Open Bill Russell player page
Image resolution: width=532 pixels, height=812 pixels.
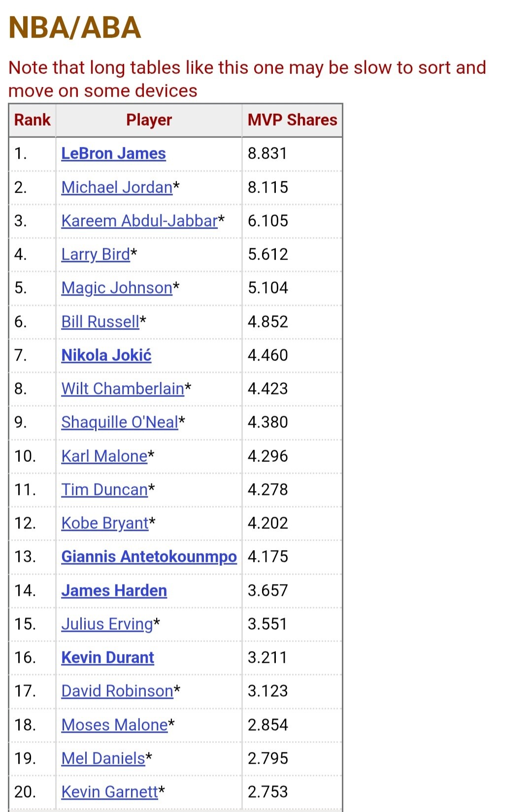(x=100, y=322)
